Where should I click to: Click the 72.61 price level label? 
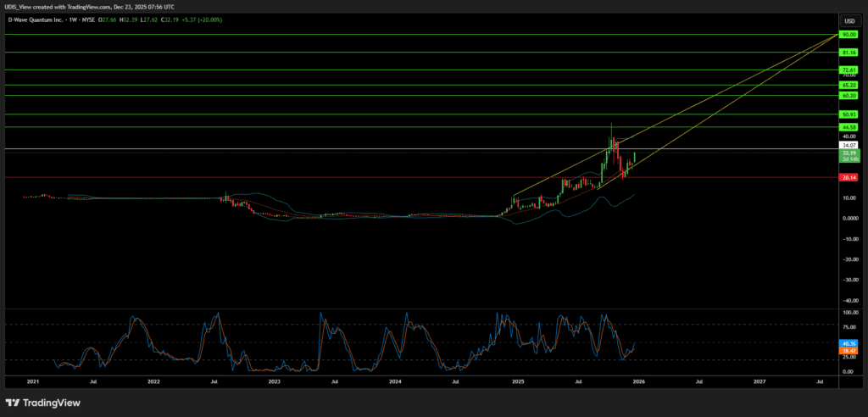coord(848,69)
